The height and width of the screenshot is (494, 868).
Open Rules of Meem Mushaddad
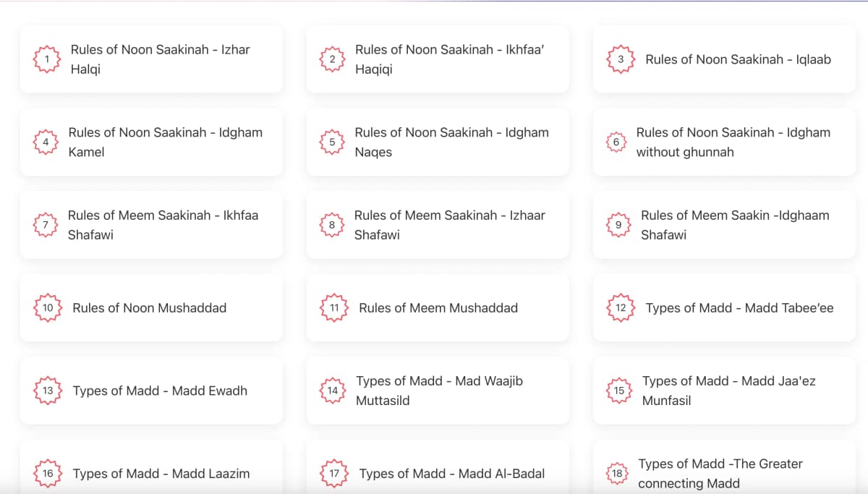pyautogui.click(x=438, y=307)
